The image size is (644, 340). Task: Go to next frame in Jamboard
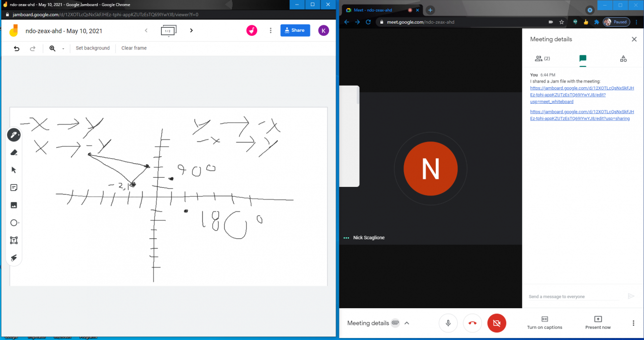click(x=191, y=31)
